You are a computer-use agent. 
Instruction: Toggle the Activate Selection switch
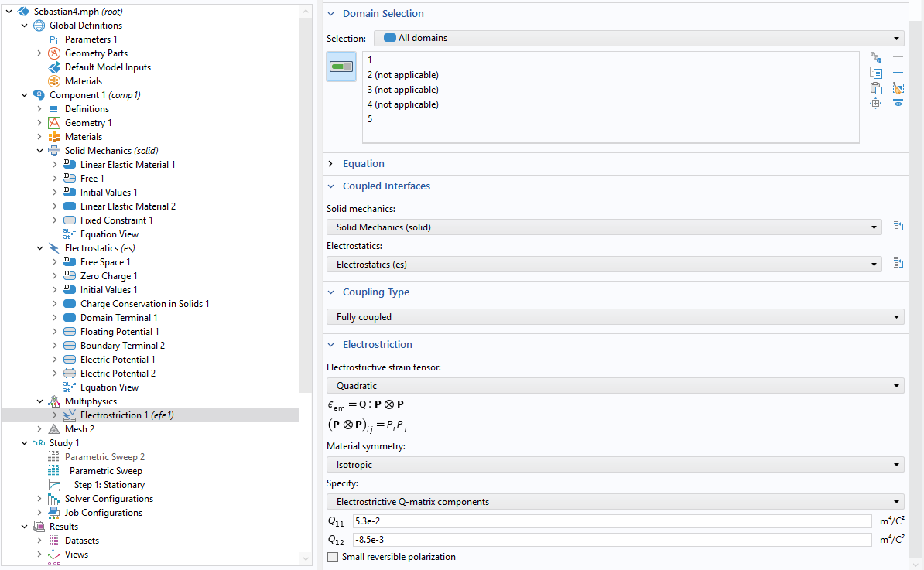[x=341, y=67]
